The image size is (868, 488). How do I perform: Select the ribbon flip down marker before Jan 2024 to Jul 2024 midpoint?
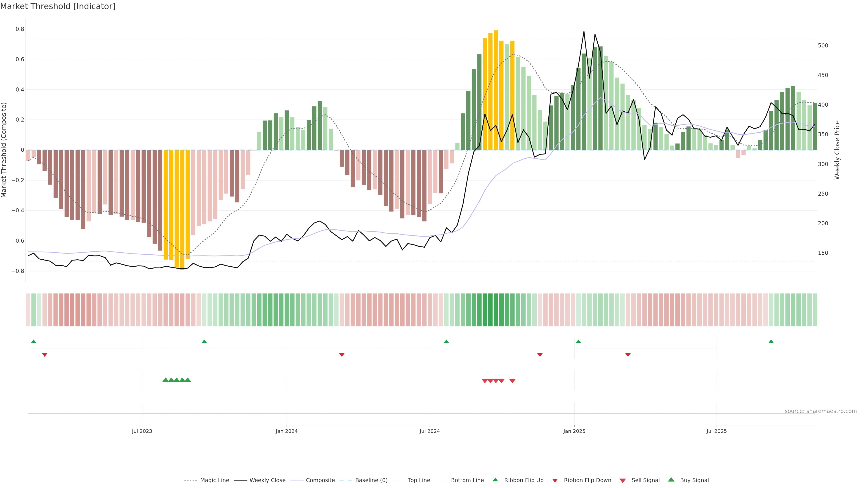[x=342, y=355]
